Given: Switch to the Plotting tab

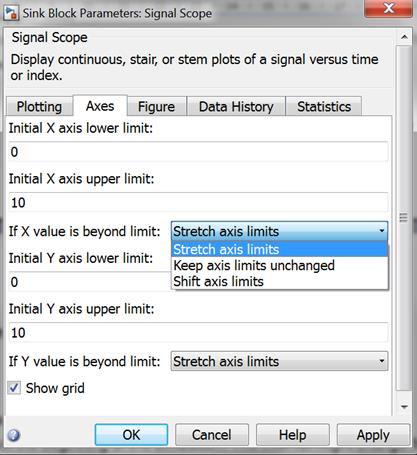Looking at the screenshot, I should pos(39,107).
